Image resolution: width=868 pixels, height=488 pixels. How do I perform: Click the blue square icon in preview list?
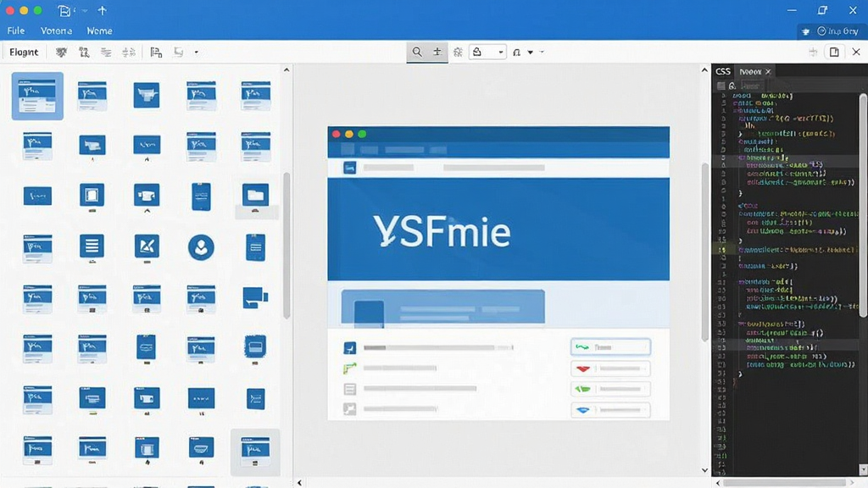[350, 347]
